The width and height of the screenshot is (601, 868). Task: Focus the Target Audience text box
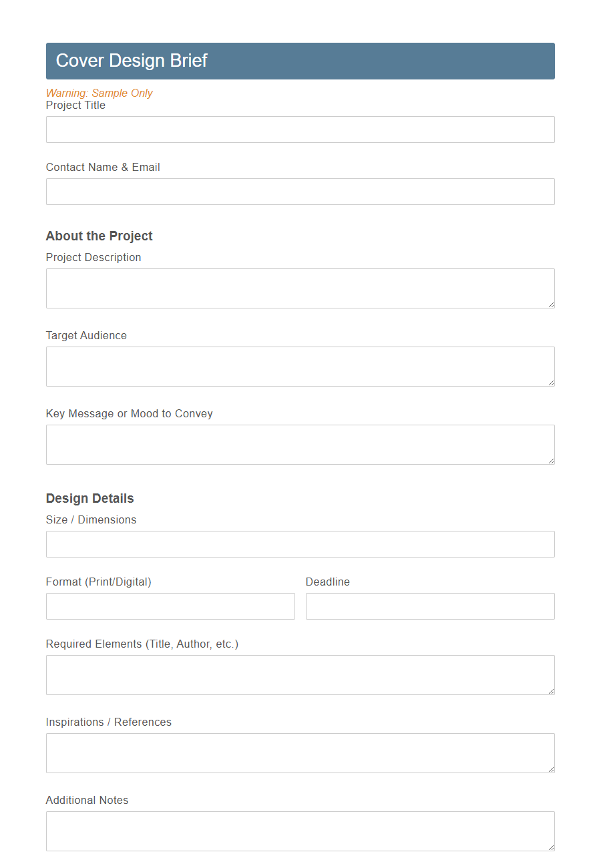(x=300, y=366)
